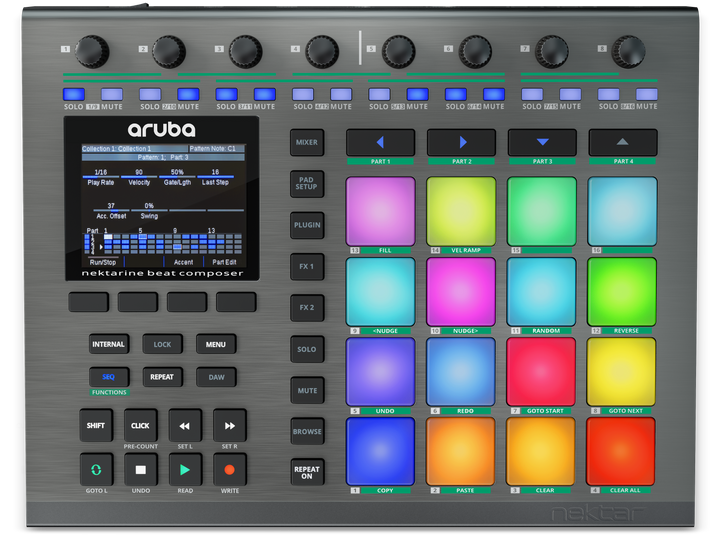The image size is (720, 539).
Task: Click rotary knob 4
Action: tap(322, 51)
